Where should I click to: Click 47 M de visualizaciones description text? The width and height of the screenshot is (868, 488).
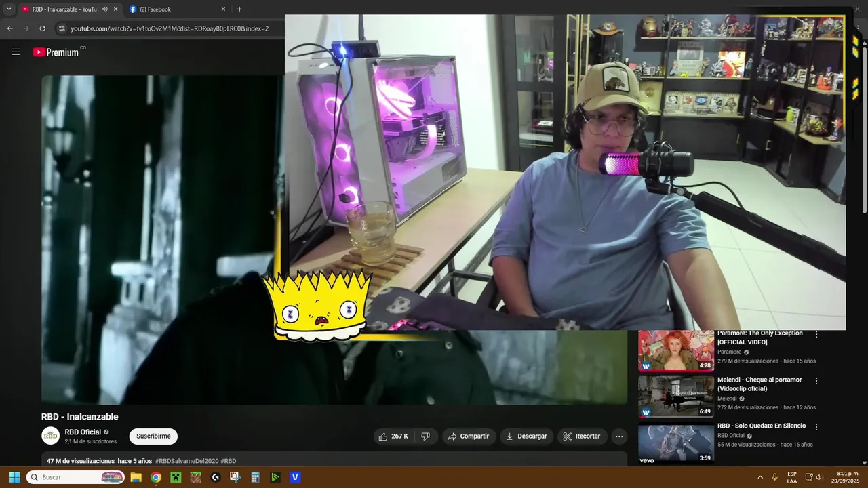tap(80, 461)
